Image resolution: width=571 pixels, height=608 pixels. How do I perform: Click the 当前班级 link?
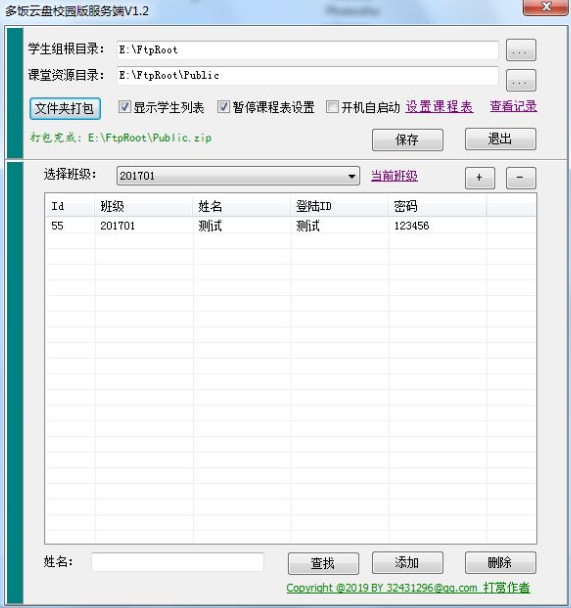pos(394,176)
